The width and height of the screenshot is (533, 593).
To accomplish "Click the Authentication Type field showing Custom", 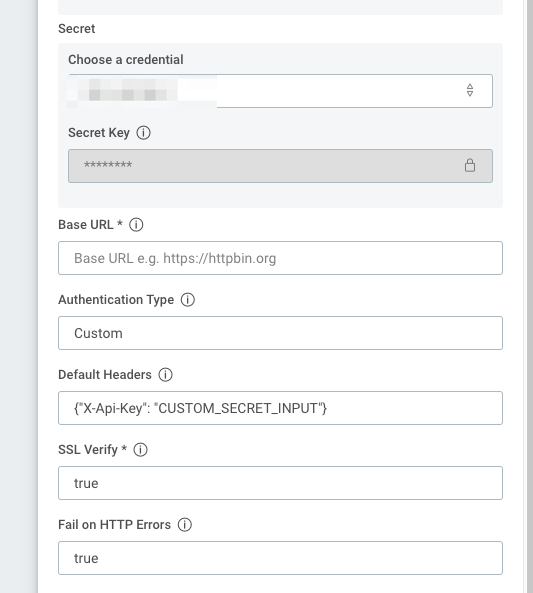I will point(280,333).
